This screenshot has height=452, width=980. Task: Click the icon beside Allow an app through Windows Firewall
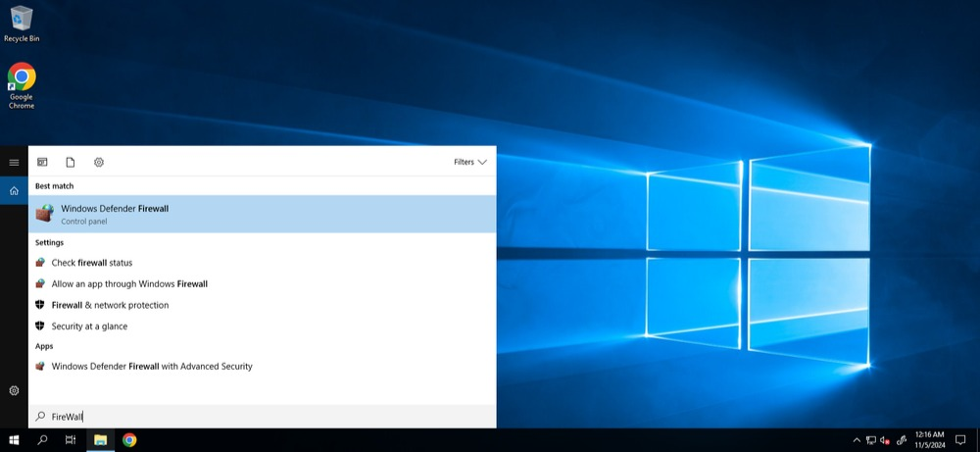click(x=40, y=283)
